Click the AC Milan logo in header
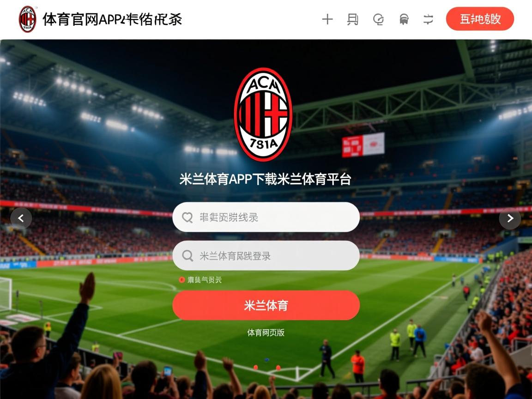The image size is (532, 399). pyautogui.click(x=28, y=19)
